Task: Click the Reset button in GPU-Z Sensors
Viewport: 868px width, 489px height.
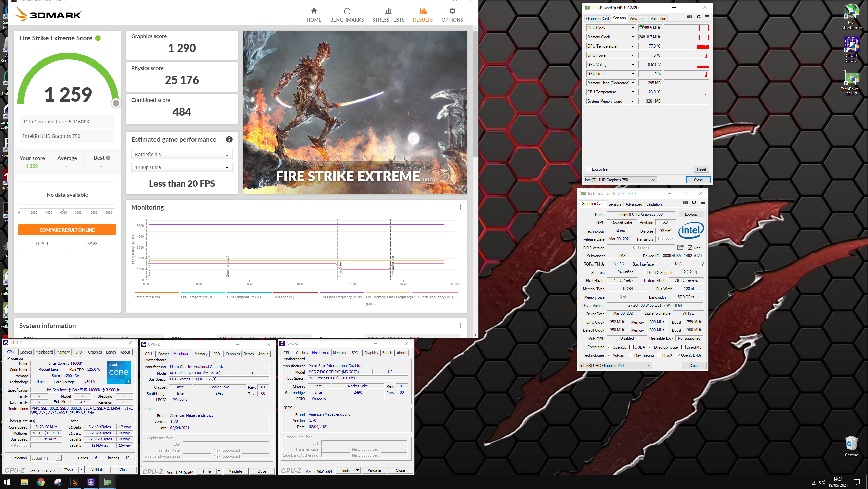Action: click(701, 169)
